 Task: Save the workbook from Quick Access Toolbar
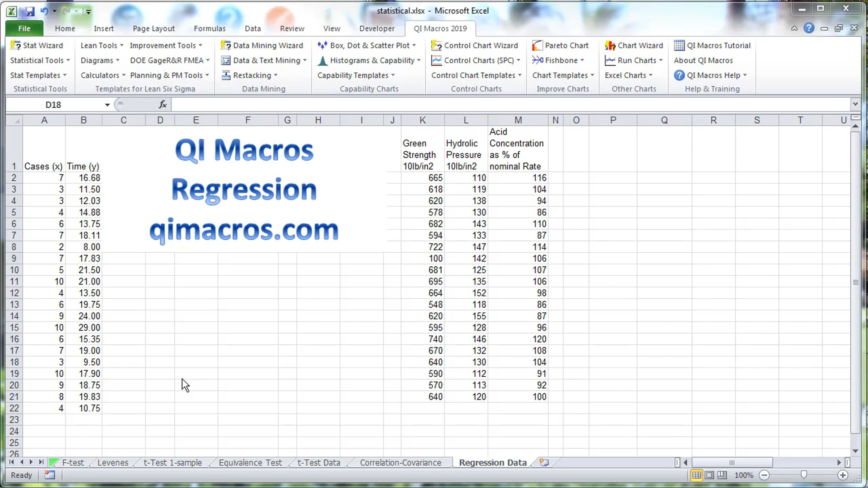click(30, 11)
